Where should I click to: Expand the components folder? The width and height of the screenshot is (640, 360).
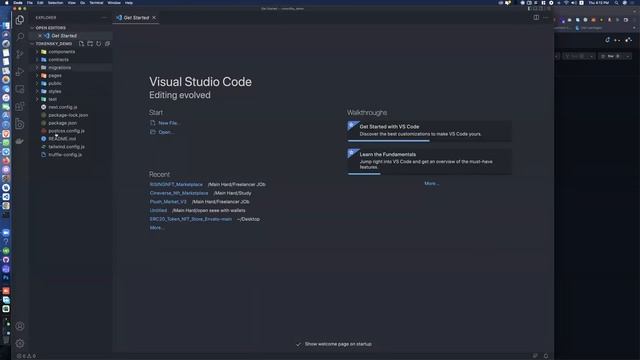point(61,52)
